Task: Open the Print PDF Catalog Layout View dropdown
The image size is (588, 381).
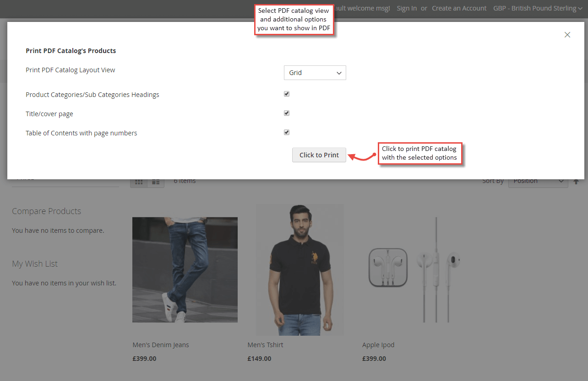Action: (315, 72)
